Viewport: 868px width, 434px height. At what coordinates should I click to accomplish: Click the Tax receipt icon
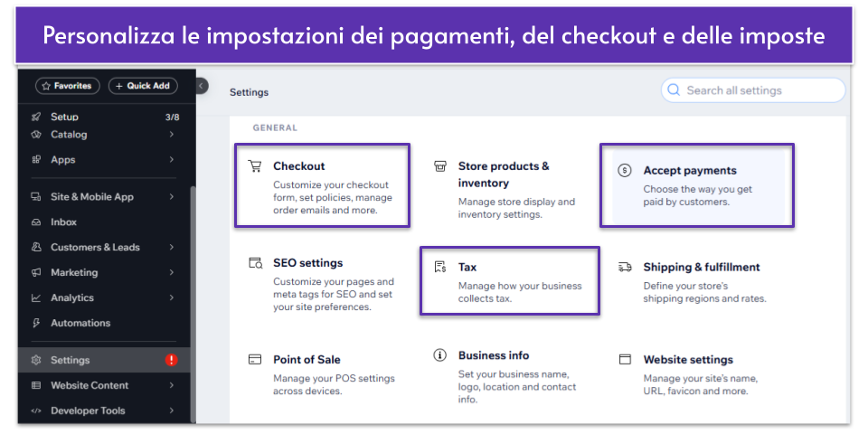[x=440, y=267]
